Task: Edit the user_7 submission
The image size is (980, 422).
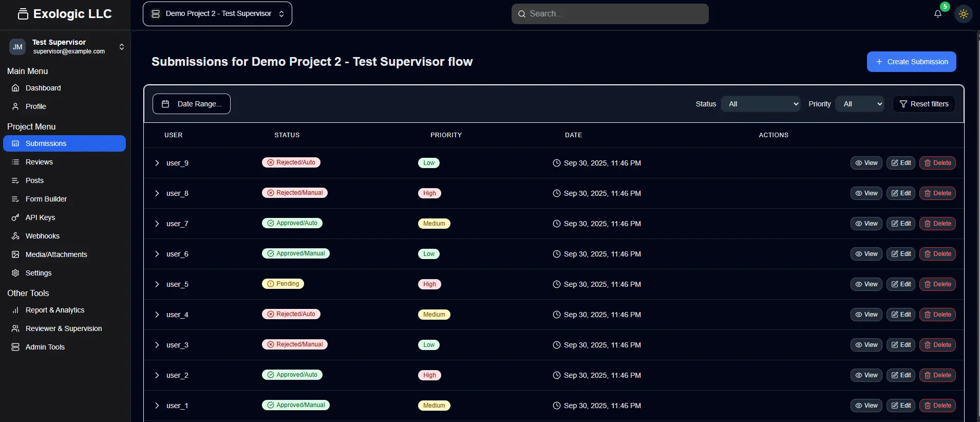Action: pos(900,224)
